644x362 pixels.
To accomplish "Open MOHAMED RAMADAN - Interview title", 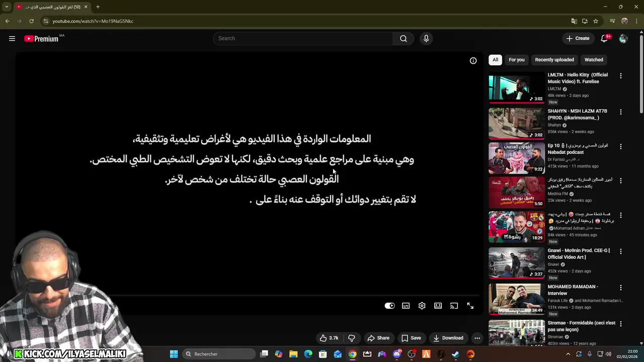I will [573, 290].
